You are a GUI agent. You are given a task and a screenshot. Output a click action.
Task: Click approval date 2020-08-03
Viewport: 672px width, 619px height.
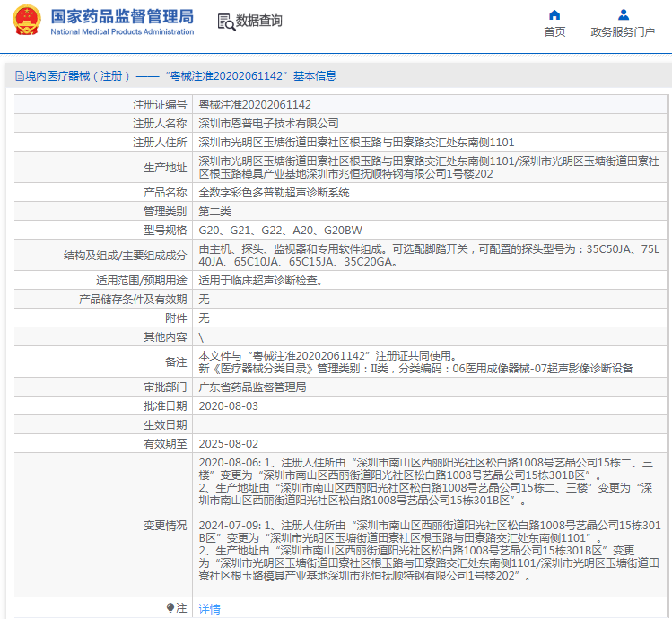click(229, 406)
